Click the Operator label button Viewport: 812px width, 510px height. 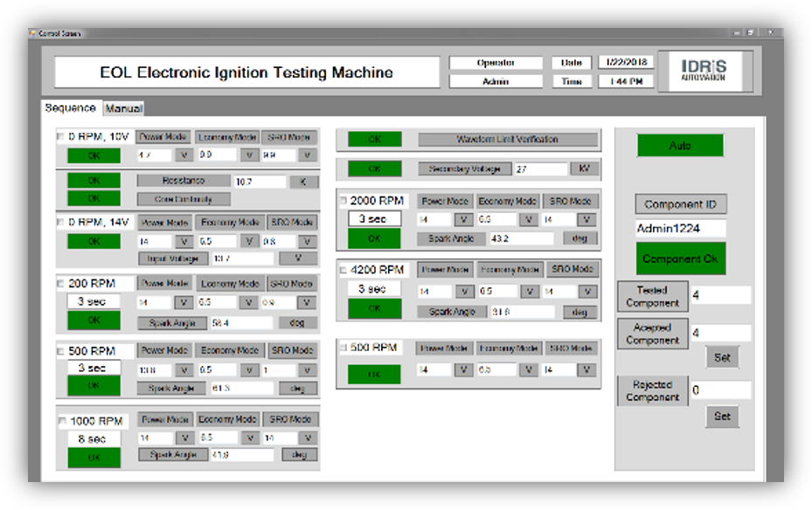(496, 63)
